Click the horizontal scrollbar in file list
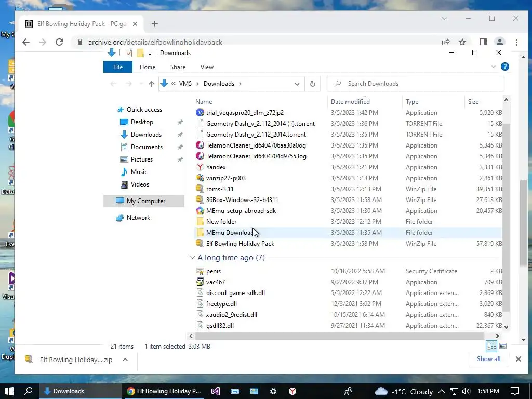The image size is (532, 399). coord(340,336)
